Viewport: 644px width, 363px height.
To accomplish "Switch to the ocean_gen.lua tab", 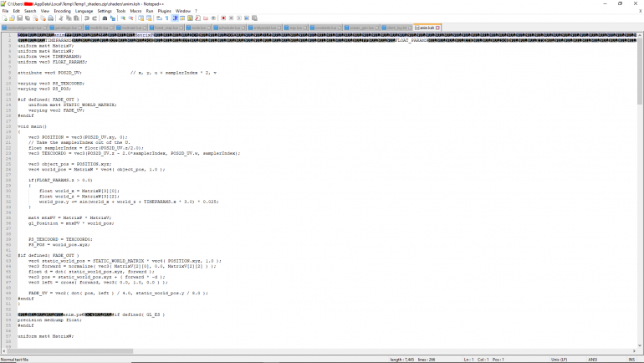I will (x=361, y=28).
